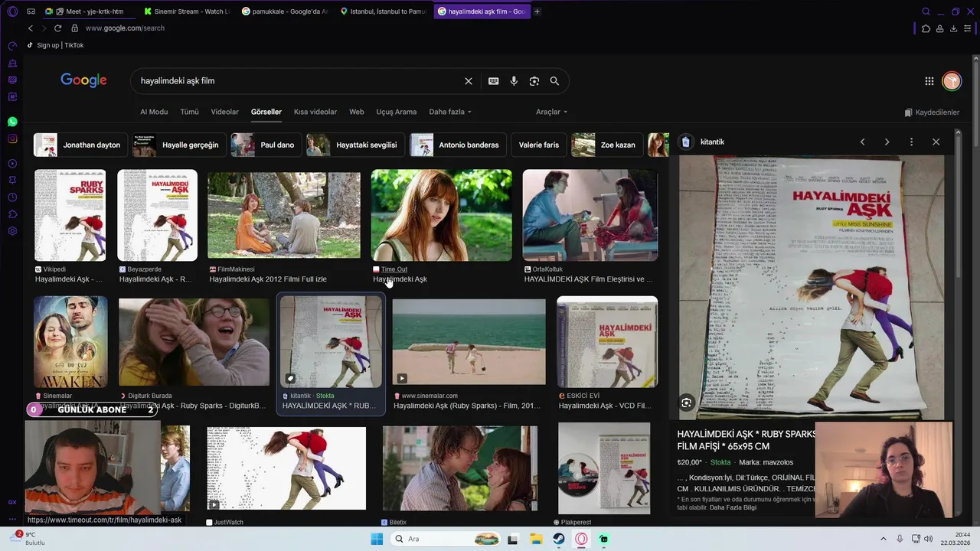
Task: Switch to Meet yje-krtk-htm browser tab
Action: click(x=89, y=11)
